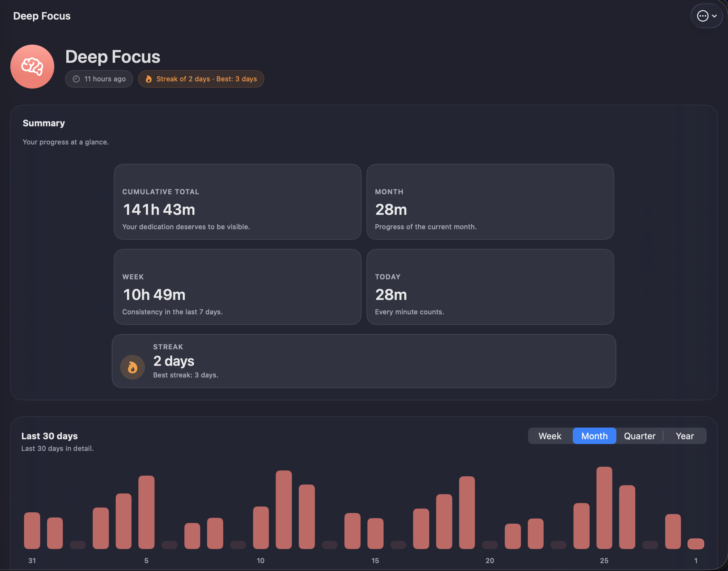Switch the chart view to Week
The image size is (728, 571).
[550, 436]
